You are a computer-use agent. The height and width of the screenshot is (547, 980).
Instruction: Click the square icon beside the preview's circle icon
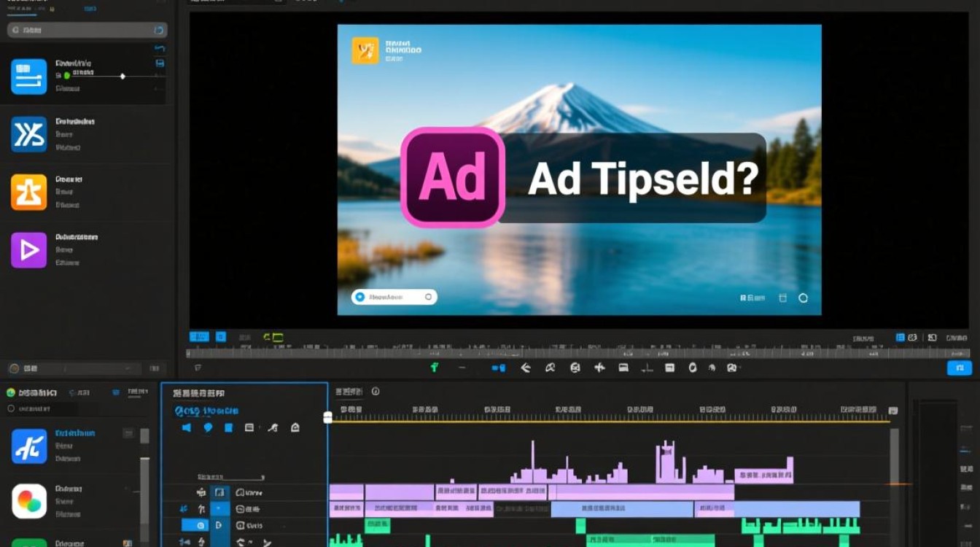point(783,298)
